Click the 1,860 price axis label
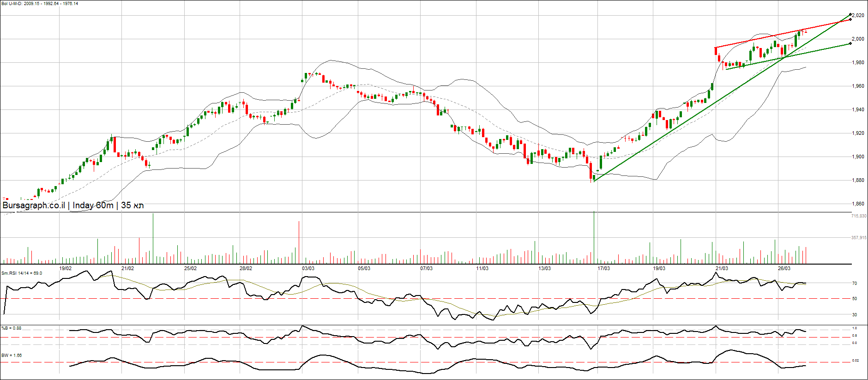868x380 pixels. [x=858, y=204]
